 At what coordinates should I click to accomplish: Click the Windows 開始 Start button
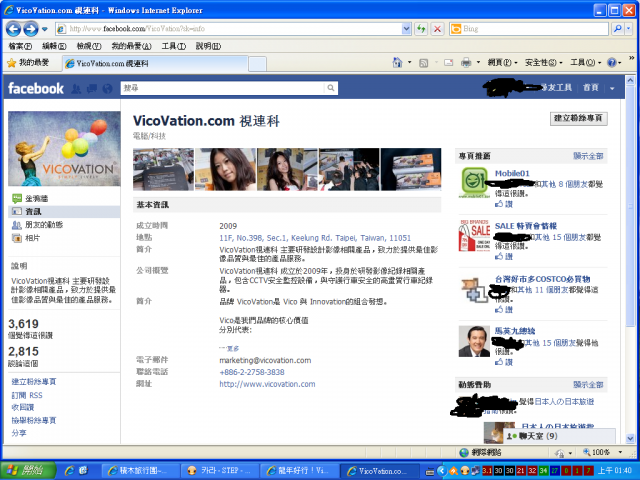pyautogui.click(x=28, y=471)
